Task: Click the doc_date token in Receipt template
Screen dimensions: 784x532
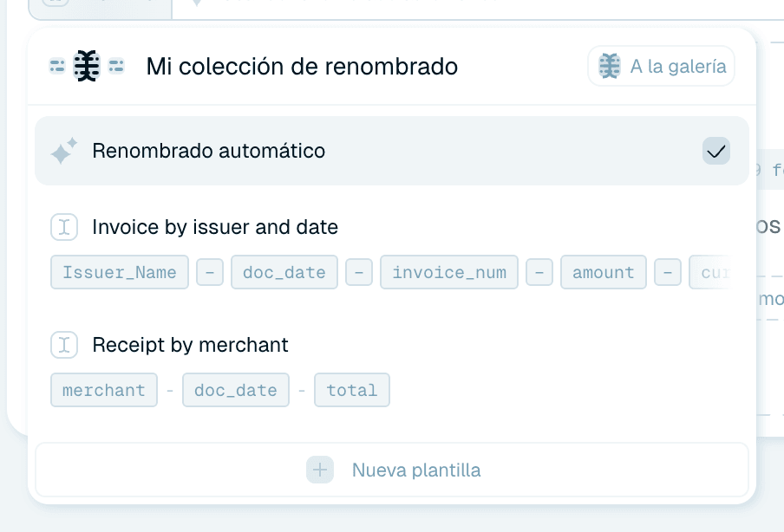Action: [x=236, y=390]
